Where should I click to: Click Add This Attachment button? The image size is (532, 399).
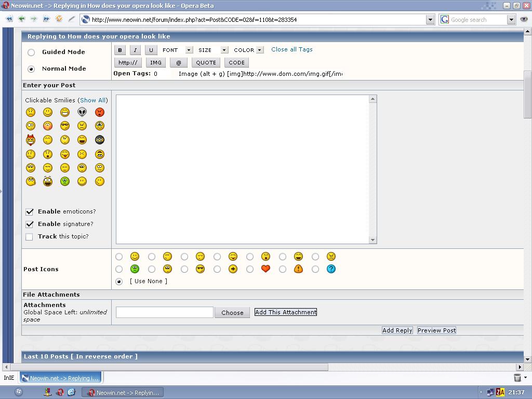[x=286, y=312]
